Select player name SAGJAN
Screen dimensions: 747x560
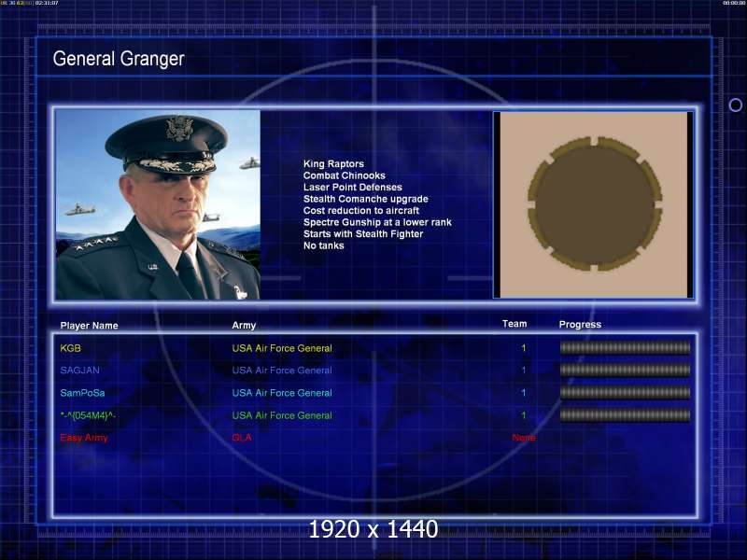[x=80, y=371]
